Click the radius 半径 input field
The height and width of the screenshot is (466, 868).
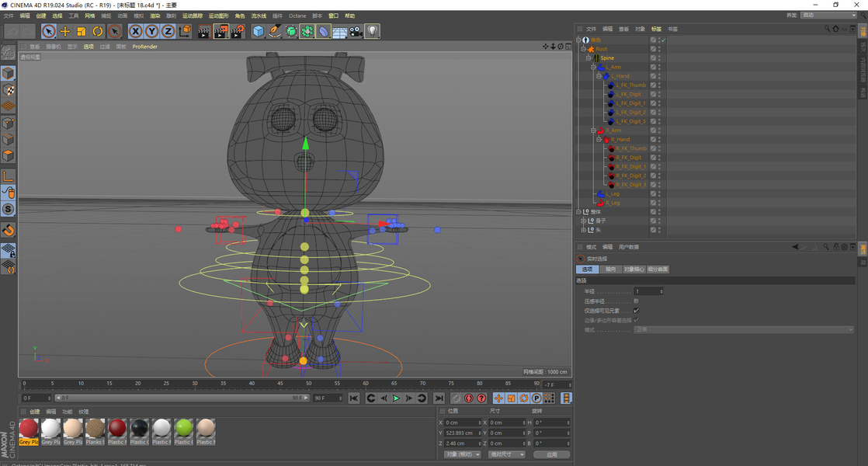click(x=649, y=291)
